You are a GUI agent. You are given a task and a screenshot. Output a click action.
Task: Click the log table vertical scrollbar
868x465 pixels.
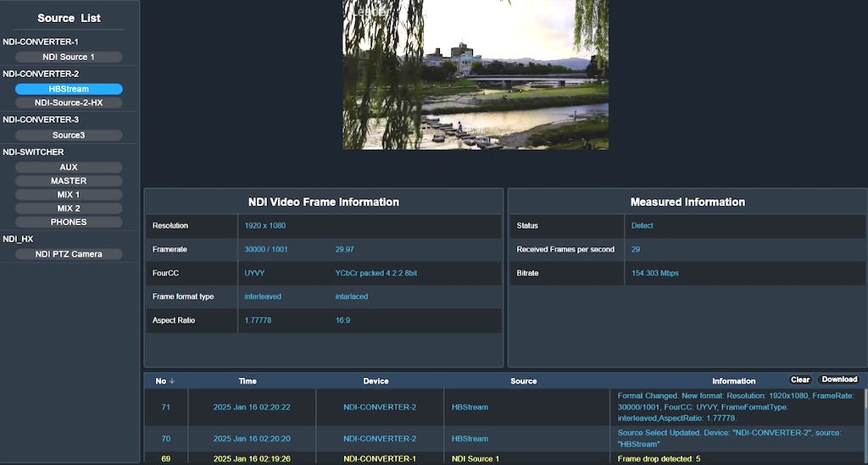(864, 415)
